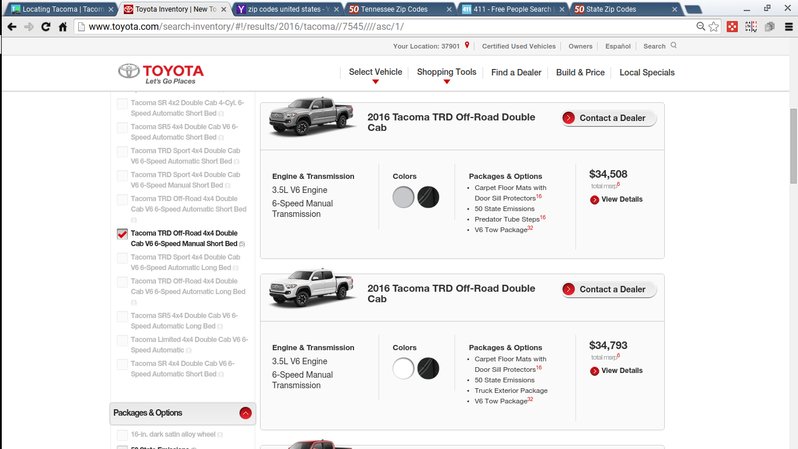798x449 pixels.
Task: Close the Locating Tacoma tab
Action: point(110,9)
